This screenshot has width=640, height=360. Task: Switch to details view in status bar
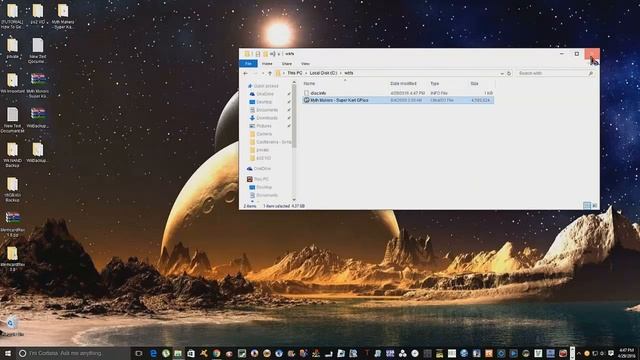[587, 206]
